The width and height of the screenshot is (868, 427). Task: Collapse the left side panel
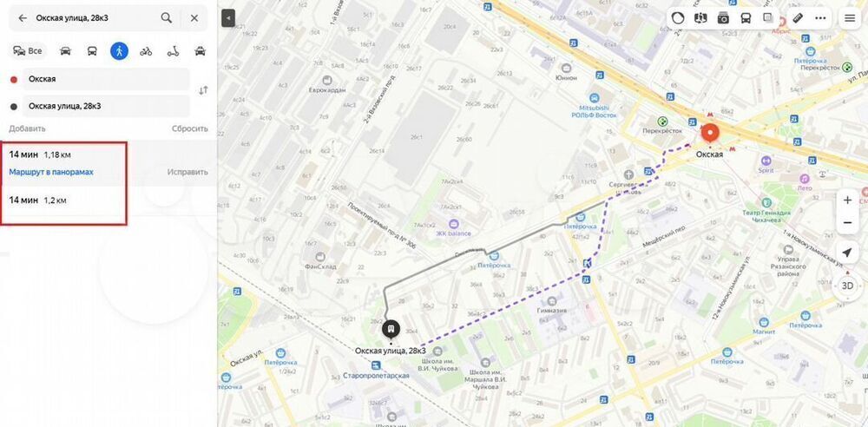pos(228,17)
